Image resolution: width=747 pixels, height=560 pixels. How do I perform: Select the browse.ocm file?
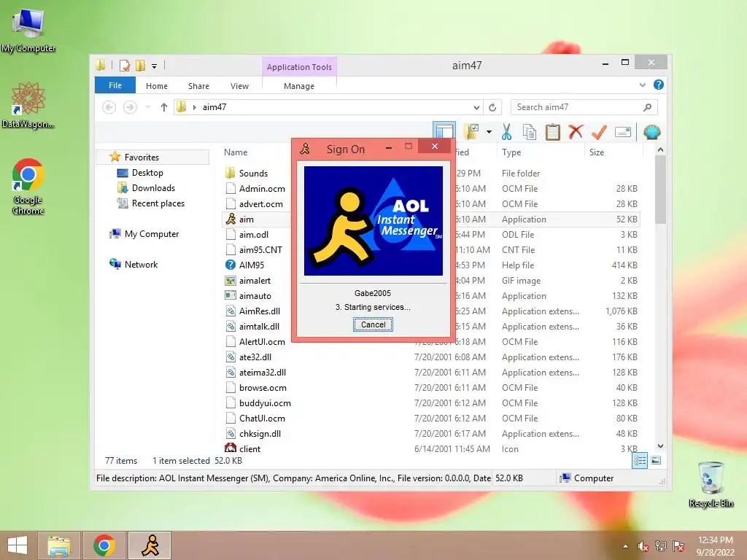click(x=263, y=388)
